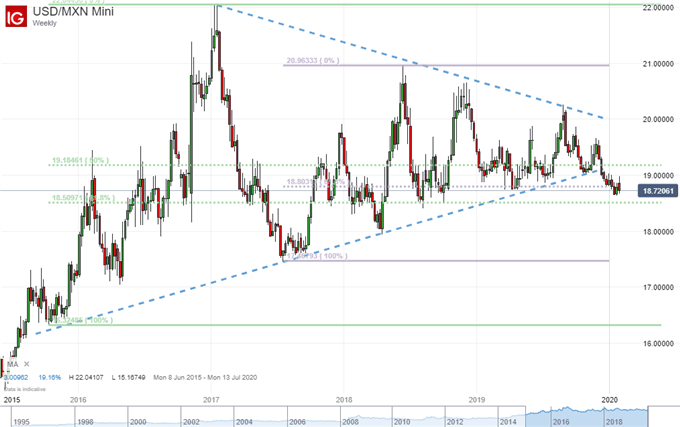The width and height of the screenshot is (680, 427).
Task: Jump to 2008 in the navigator strip
Action: tap(350, 422)
